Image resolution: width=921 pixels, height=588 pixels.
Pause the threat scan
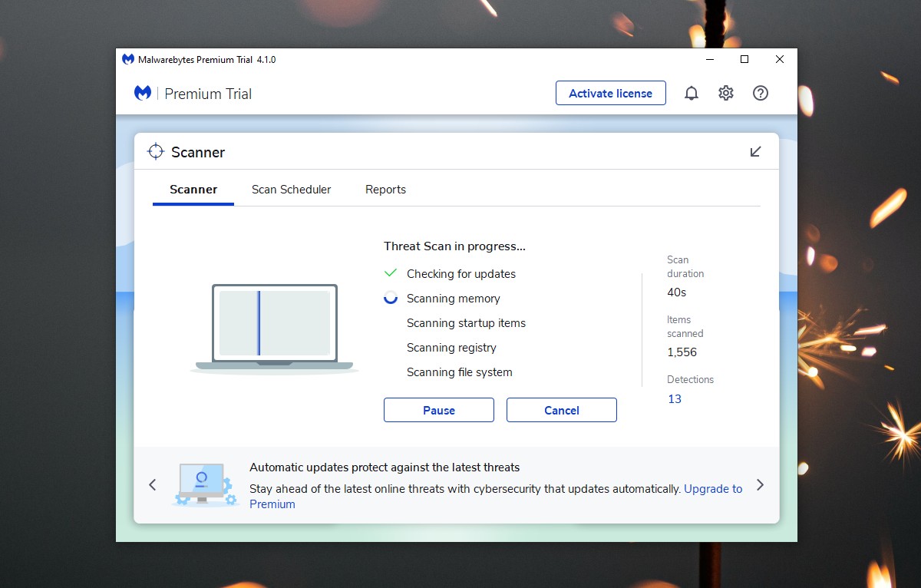click(439, 410)
